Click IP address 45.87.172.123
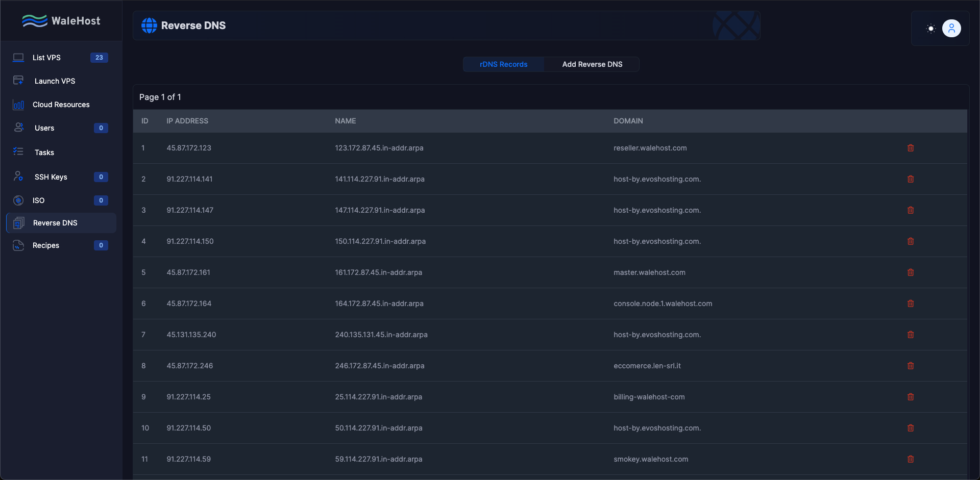Screen dimensions: 980x480 (189, 148)
